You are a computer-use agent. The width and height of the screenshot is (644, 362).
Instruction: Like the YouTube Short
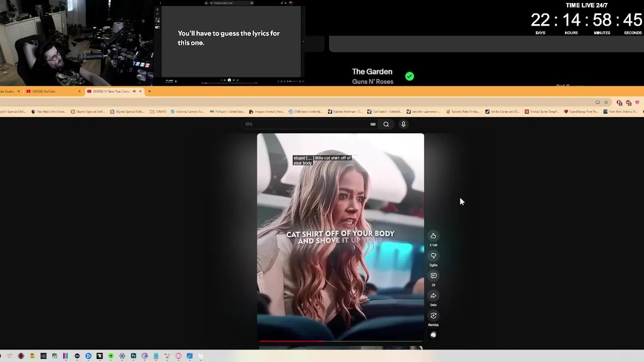pos(433,236)
